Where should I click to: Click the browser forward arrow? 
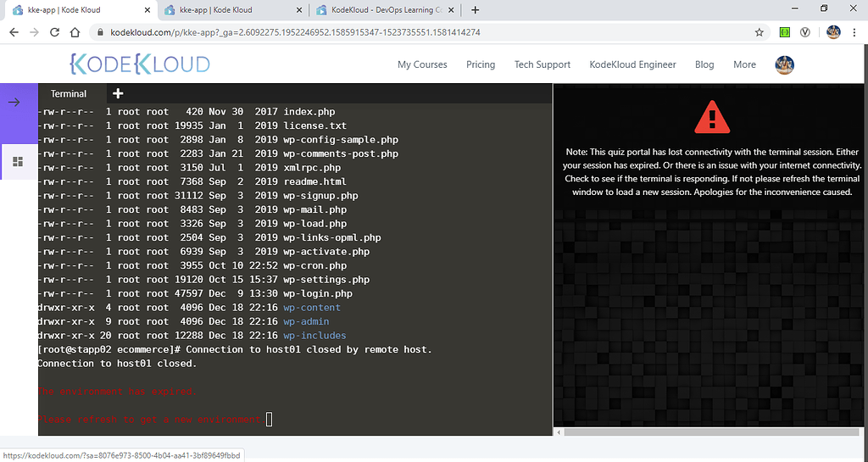(34, 33)
